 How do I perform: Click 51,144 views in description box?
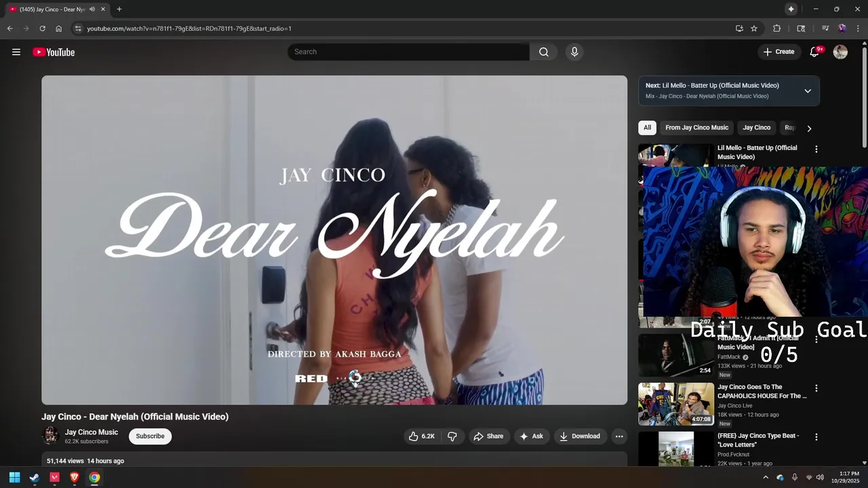click(65, 461)
